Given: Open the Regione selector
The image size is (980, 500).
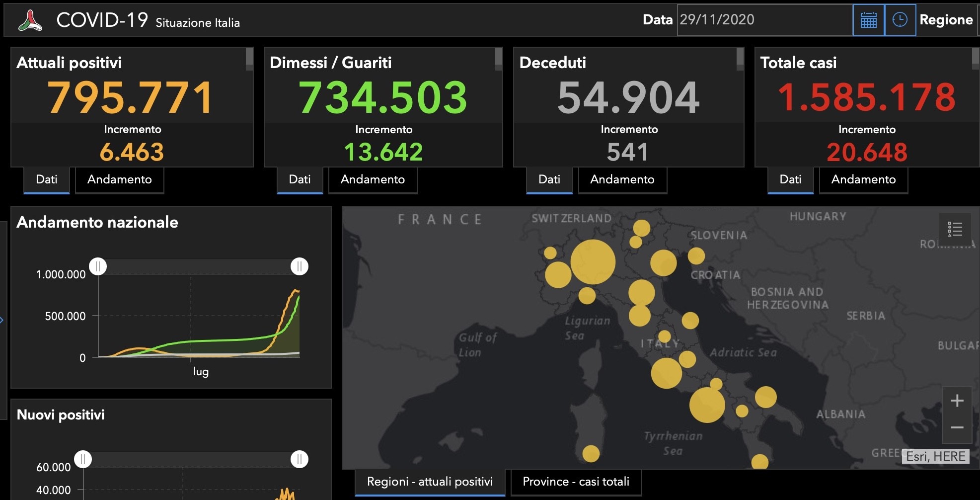Looking at the screenshot, I should click(946, 20).
